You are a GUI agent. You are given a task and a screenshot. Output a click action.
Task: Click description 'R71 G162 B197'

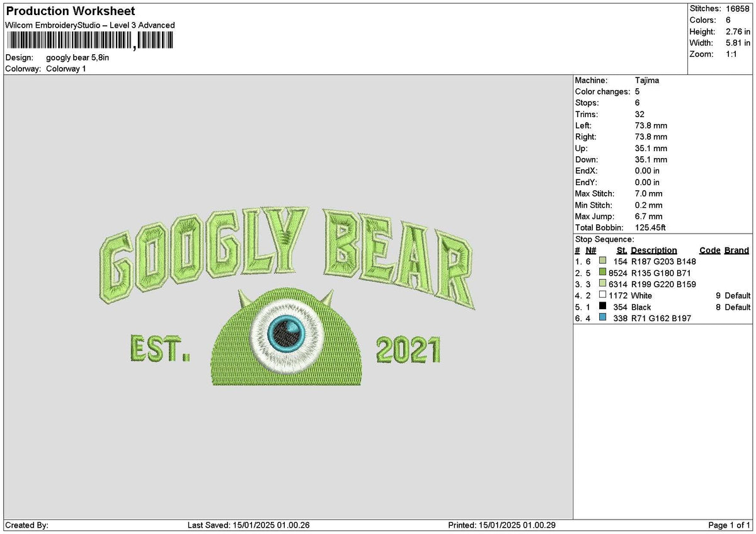pyautogui.click(x=661, y=319)
